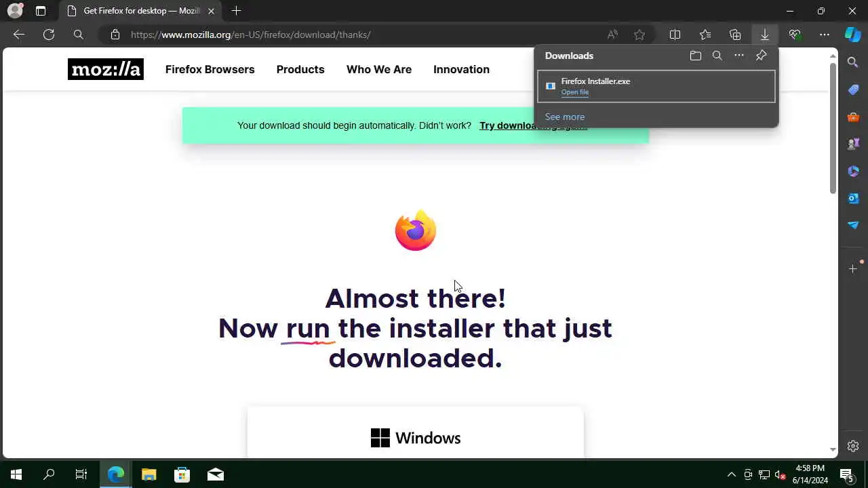Screen dimensions: 868x488
Task: Click the Edge profile avatar icon
Action: (x=15, y=11)
